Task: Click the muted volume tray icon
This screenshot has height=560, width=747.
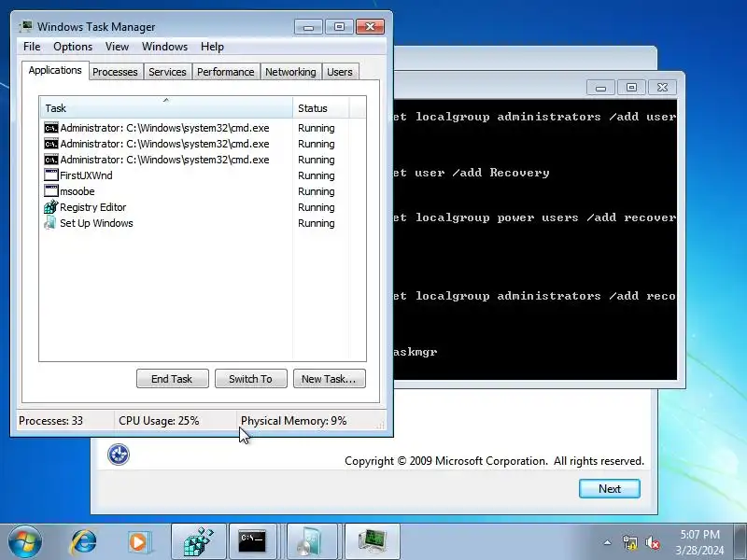Action: click(x=652, y=542)
